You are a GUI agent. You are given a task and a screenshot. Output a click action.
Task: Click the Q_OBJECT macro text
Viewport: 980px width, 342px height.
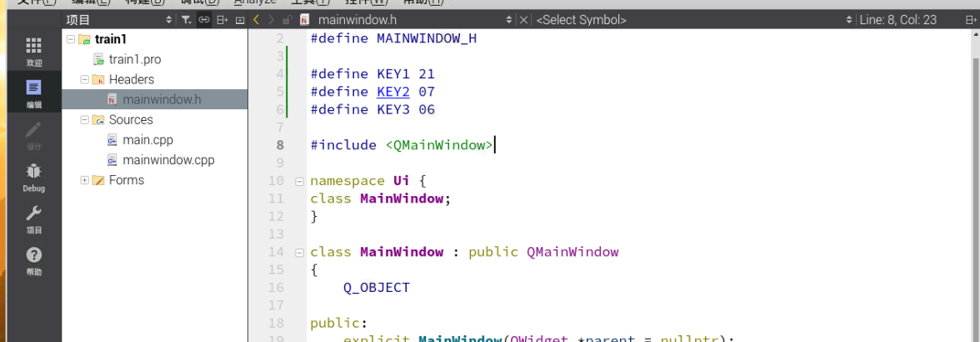click(x=377, y=289)
